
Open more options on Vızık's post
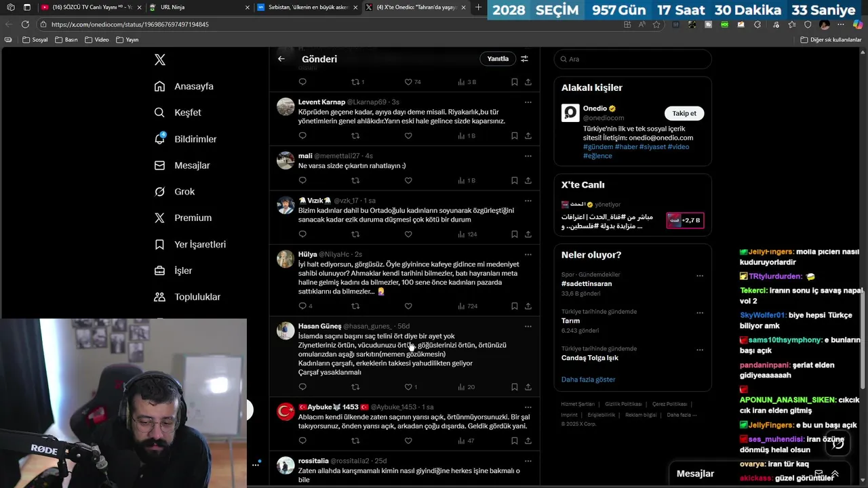click(x=528, y=201)
